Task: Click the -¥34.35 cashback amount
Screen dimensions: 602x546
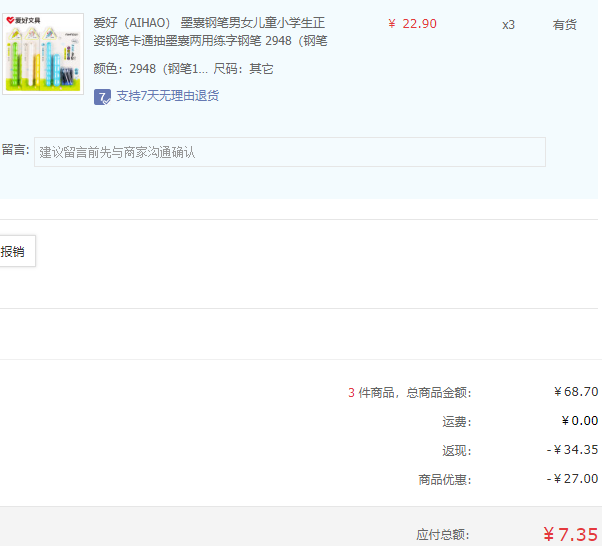Action: click(x=572, y=450)
